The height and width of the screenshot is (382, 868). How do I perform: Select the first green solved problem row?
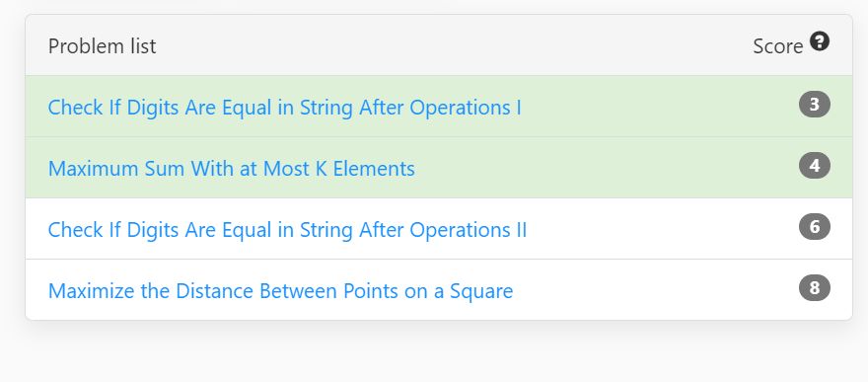click(439, 107)
